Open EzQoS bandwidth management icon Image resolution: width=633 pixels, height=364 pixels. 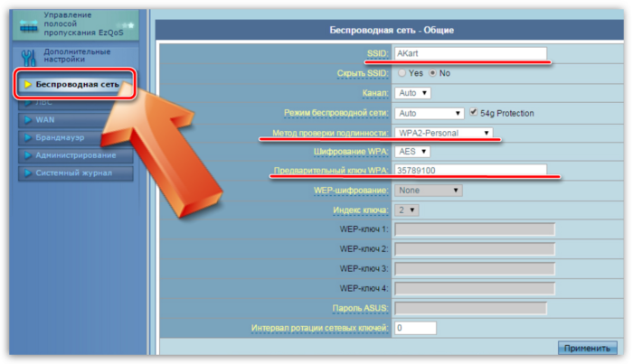pos(29,26)
